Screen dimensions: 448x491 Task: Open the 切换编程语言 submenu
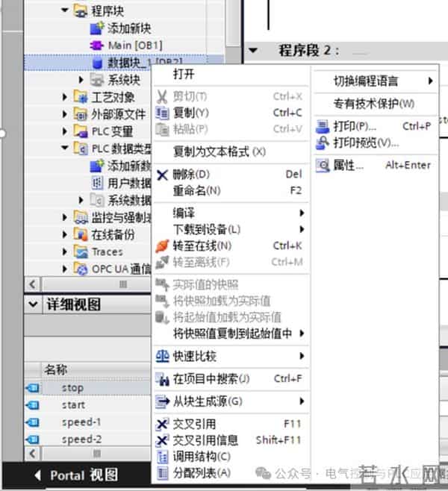pos(376,81)
